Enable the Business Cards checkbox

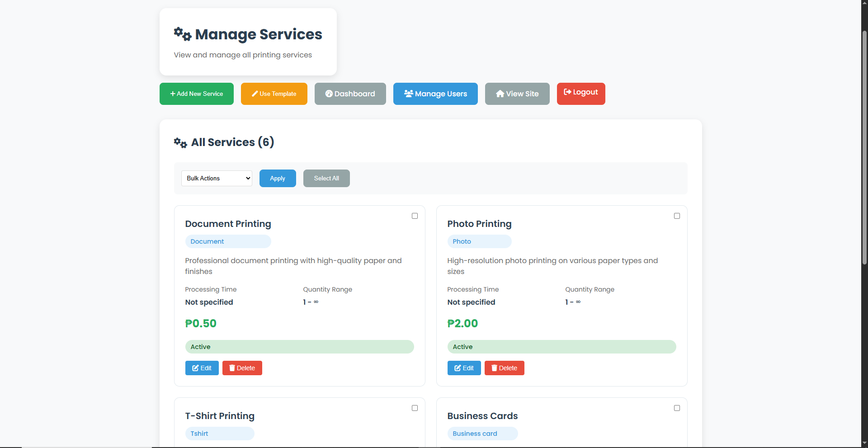coord(677,408)
